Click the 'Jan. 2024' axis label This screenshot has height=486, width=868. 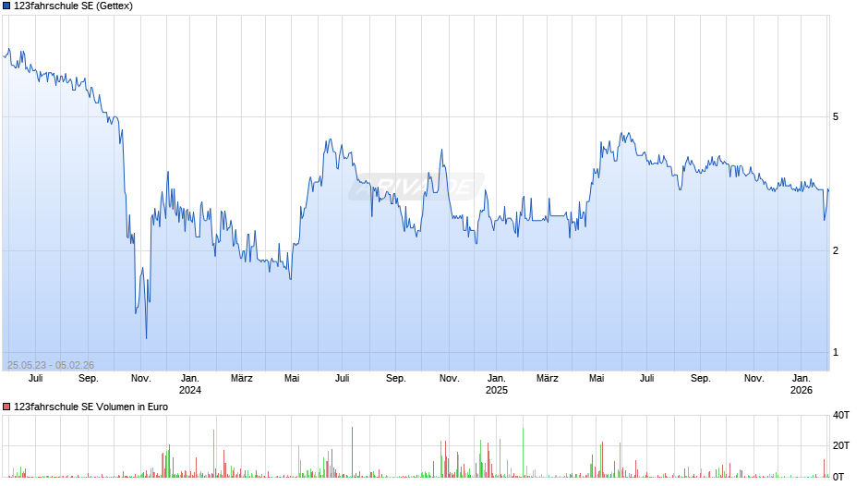(190, 384)
